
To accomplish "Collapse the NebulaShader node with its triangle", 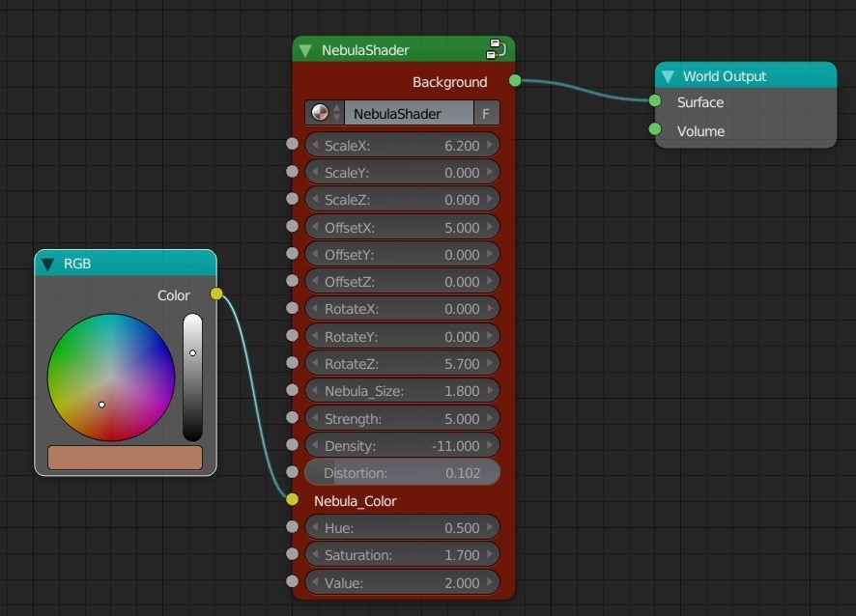I will pyautogui.click(x=305, y=50).
